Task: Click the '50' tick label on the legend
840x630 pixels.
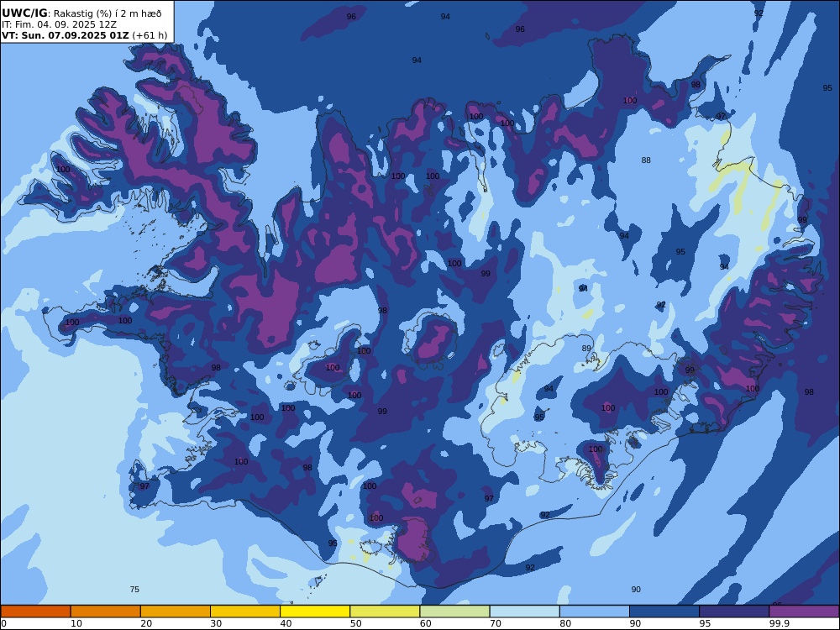Action: tap(355, 623)
